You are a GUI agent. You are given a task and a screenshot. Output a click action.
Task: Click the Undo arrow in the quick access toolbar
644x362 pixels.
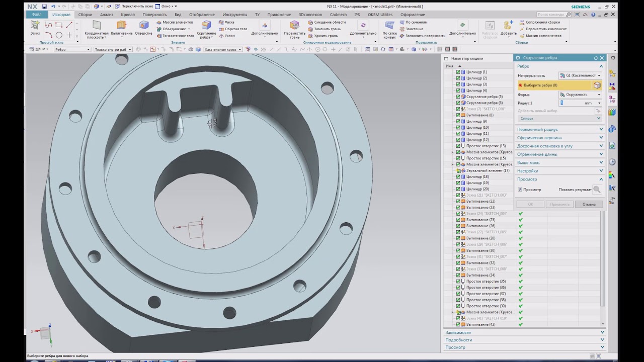(53, 7)
